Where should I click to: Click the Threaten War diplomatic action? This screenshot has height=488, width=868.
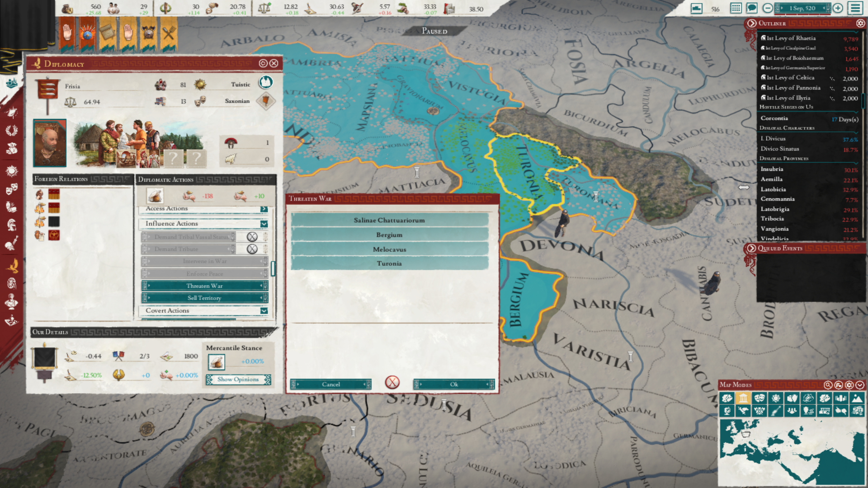coord(204,286)
